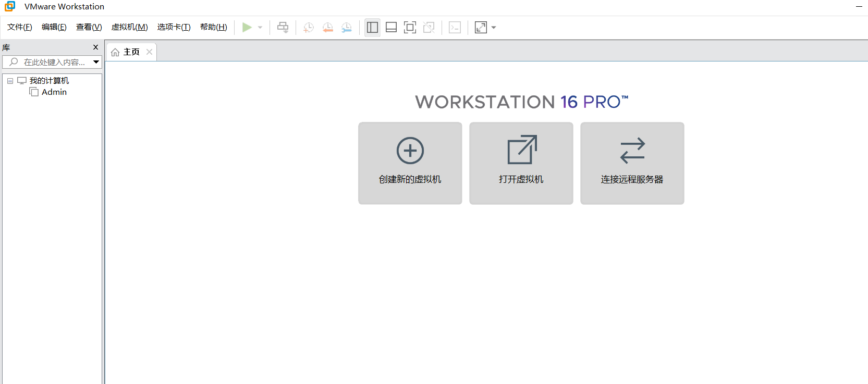Open the library search filter dropdown
This screenshot has width=868, height=384.
[x=96, y=62]
